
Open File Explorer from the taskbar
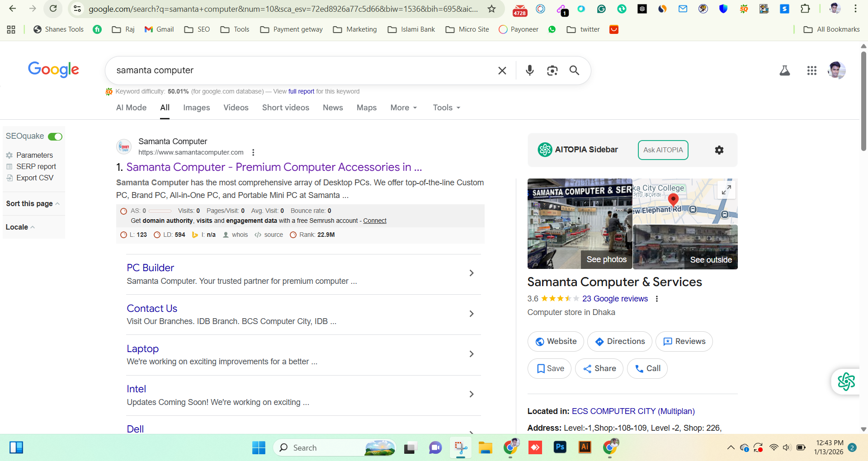coord(485,447)
